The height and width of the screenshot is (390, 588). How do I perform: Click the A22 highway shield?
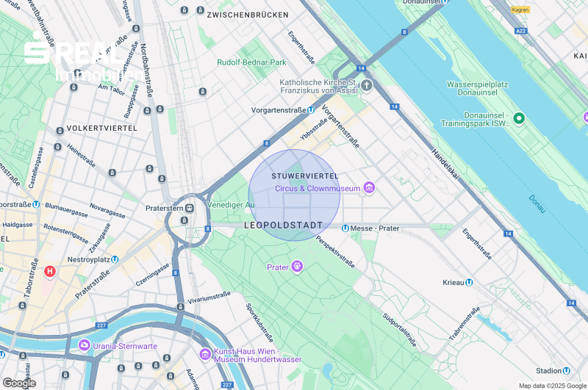521,31
